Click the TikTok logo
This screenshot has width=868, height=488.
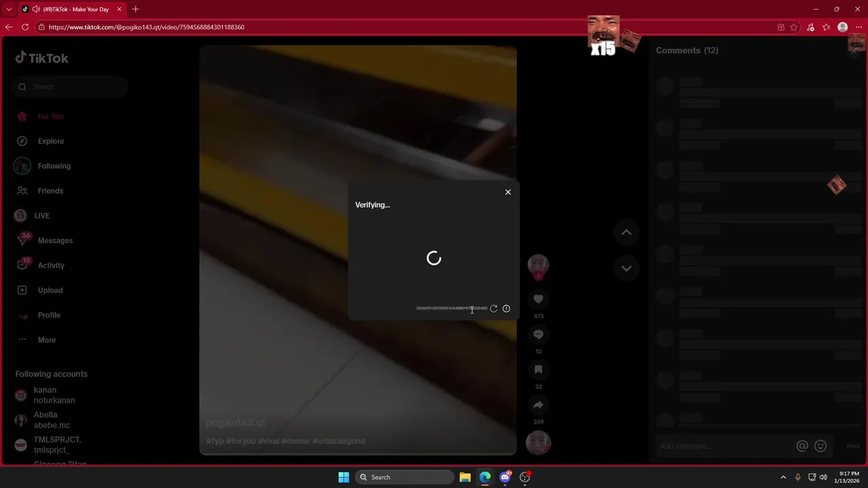coord(42,58)
